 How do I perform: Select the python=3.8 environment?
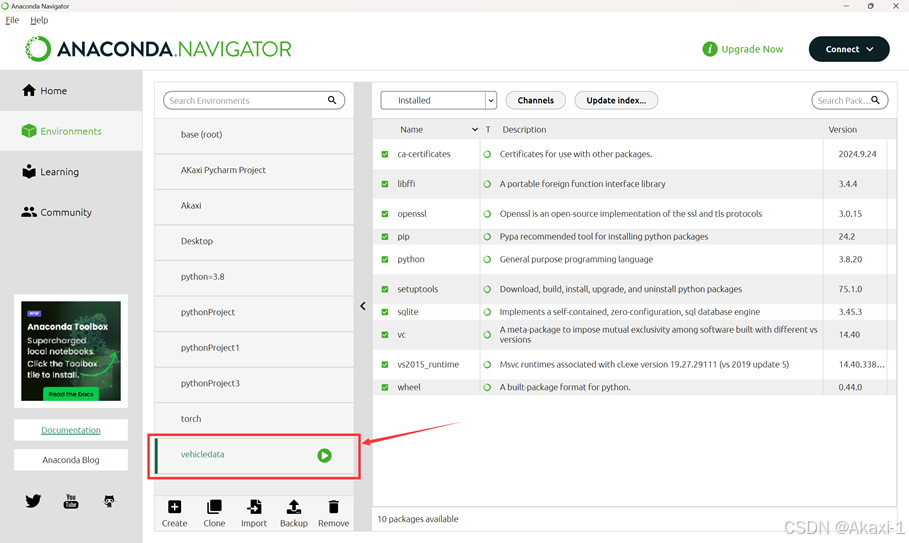[x=254, y=277]
